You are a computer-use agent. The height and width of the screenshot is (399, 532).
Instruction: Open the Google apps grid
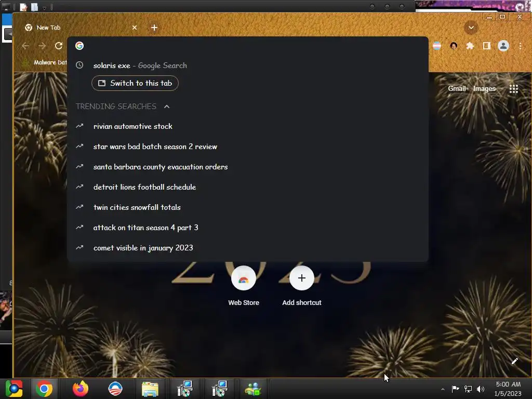coord(514,89)
